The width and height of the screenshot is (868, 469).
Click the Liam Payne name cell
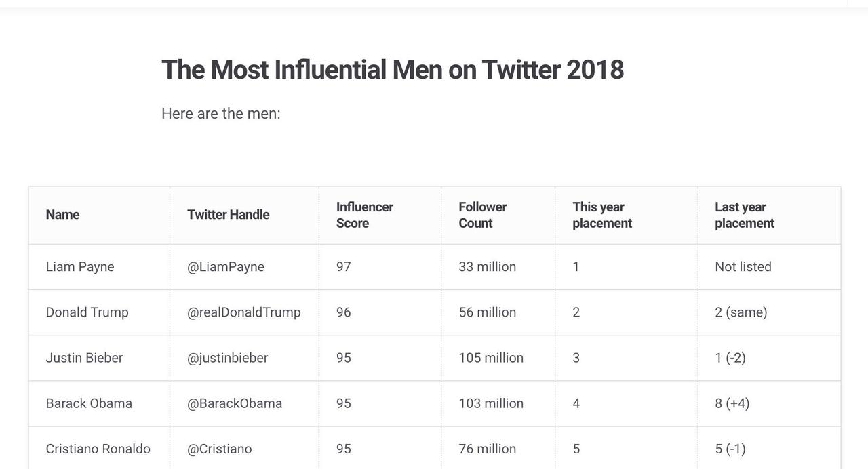coord(80,267)
